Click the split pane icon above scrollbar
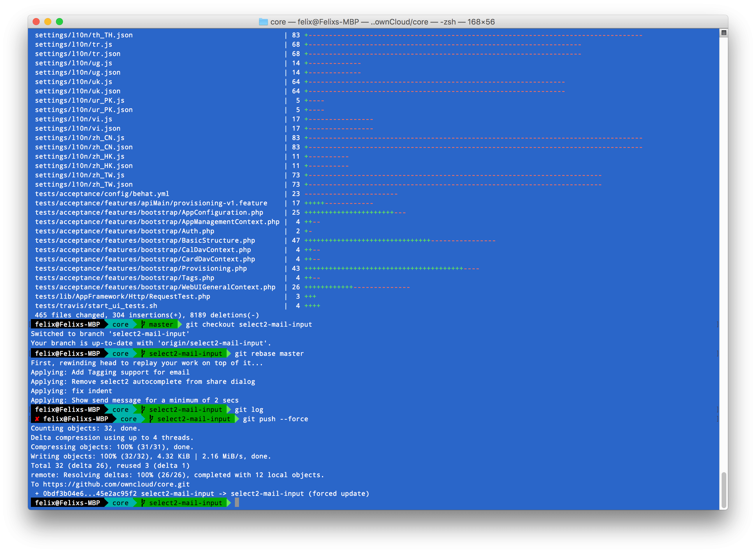 coord(724,33)
